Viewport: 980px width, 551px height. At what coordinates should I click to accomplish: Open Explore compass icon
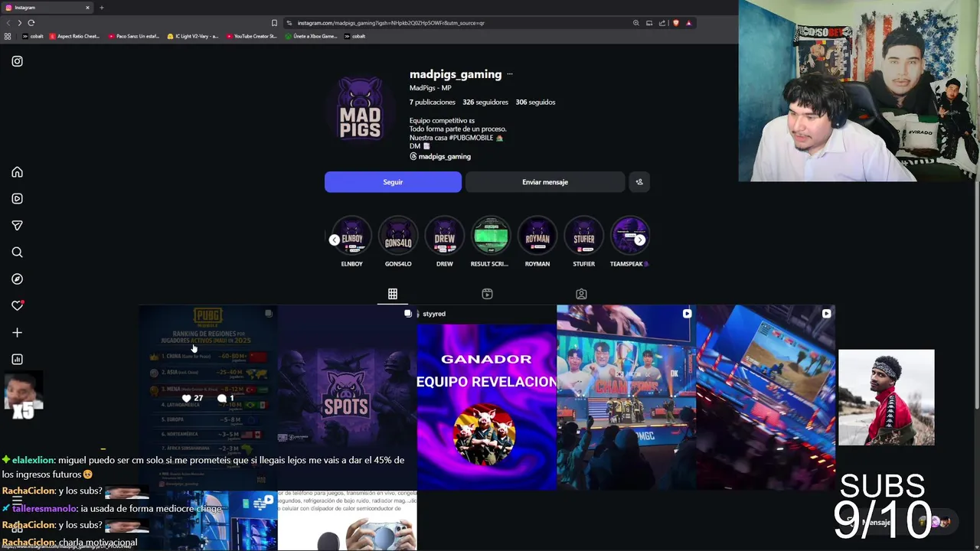pos(17,279)
